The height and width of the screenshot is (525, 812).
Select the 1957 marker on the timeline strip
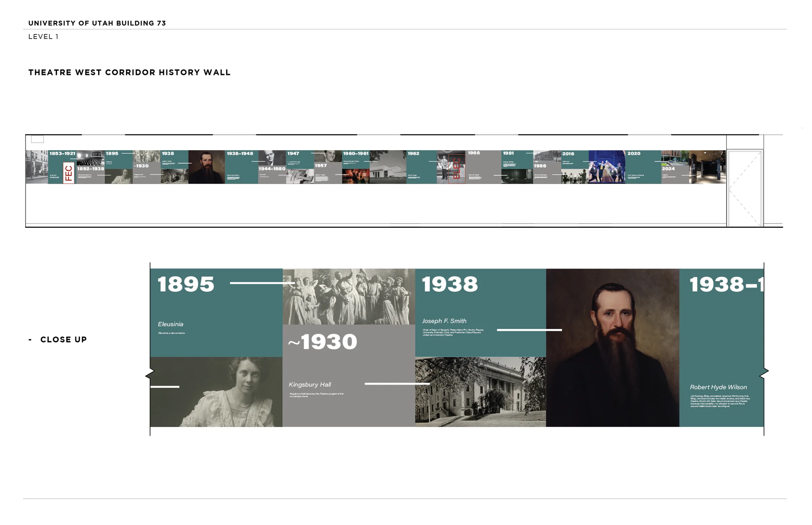321,166
